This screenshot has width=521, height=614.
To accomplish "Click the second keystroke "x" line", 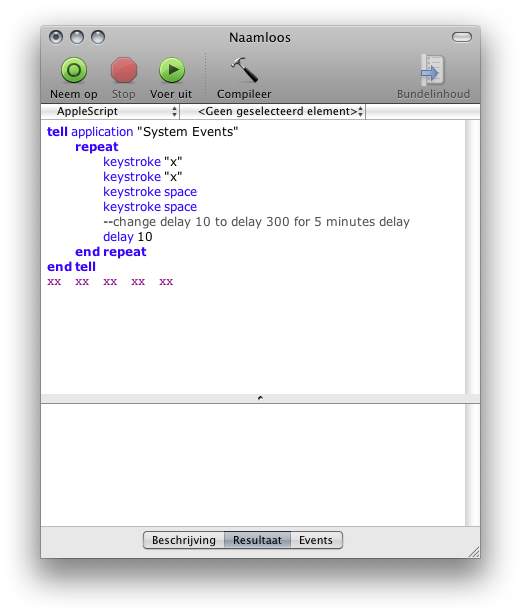I will tap(142, 177).
